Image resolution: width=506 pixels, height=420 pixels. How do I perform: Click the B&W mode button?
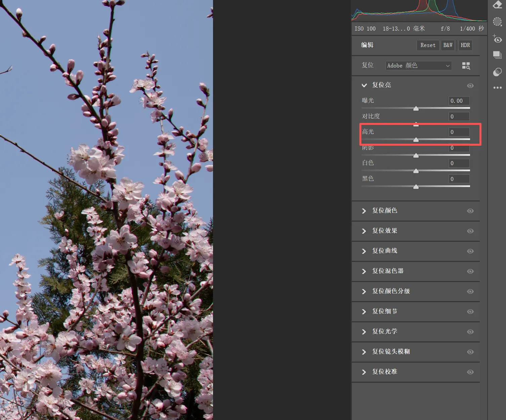(448, 45)
